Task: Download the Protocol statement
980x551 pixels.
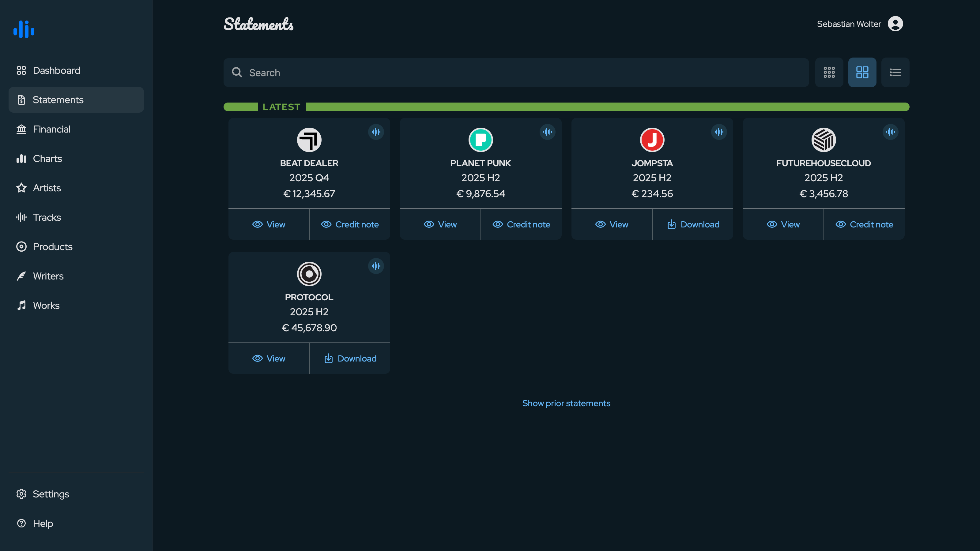Action: (x=350, y=358)
